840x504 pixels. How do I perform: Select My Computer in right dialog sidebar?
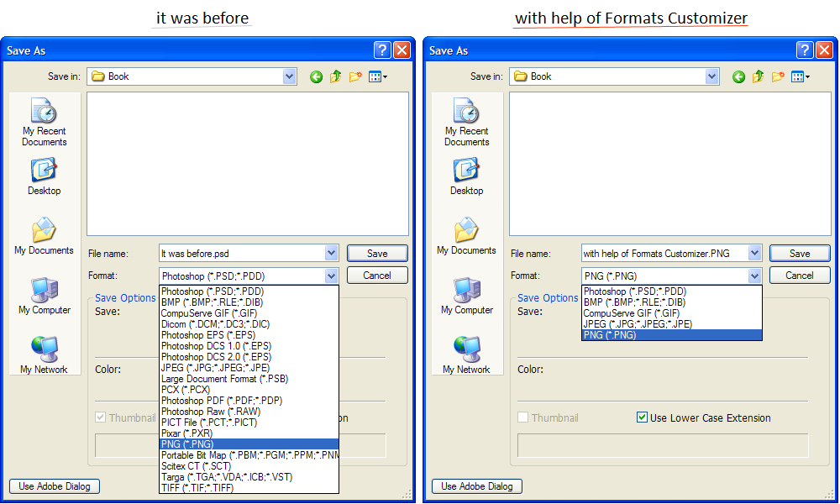click(x=468, y=296)
